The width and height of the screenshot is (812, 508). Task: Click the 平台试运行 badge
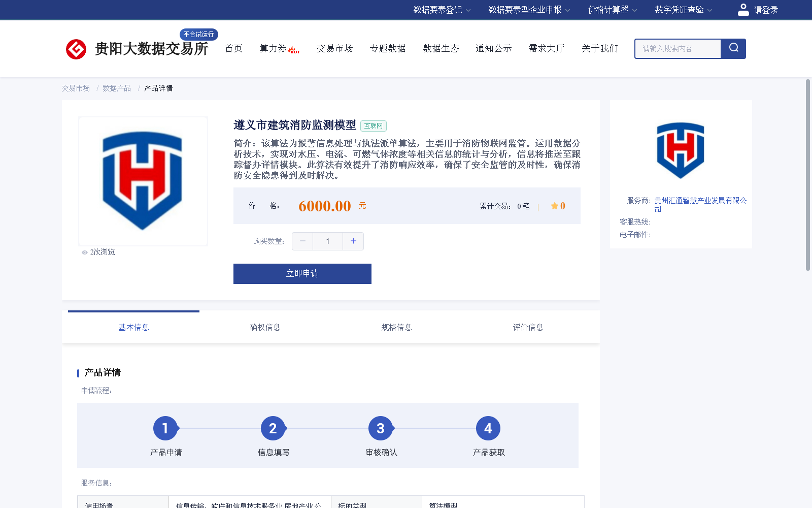(x=199, y=34)
